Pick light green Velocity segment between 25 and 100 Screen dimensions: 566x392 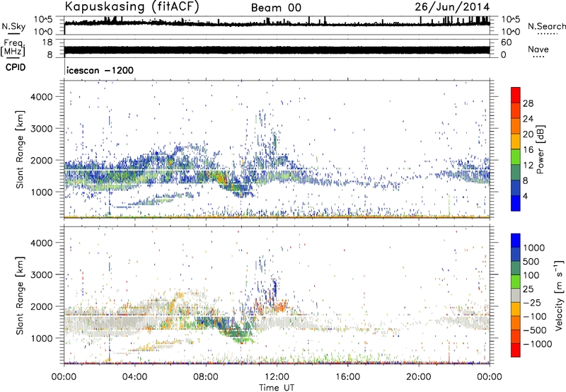point(516,282)
